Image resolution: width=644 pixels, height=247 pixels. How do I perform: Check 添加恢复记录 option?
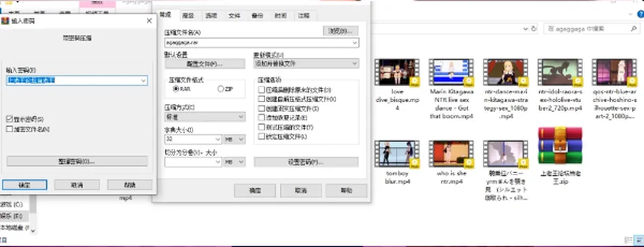click(x=261, y=117)
